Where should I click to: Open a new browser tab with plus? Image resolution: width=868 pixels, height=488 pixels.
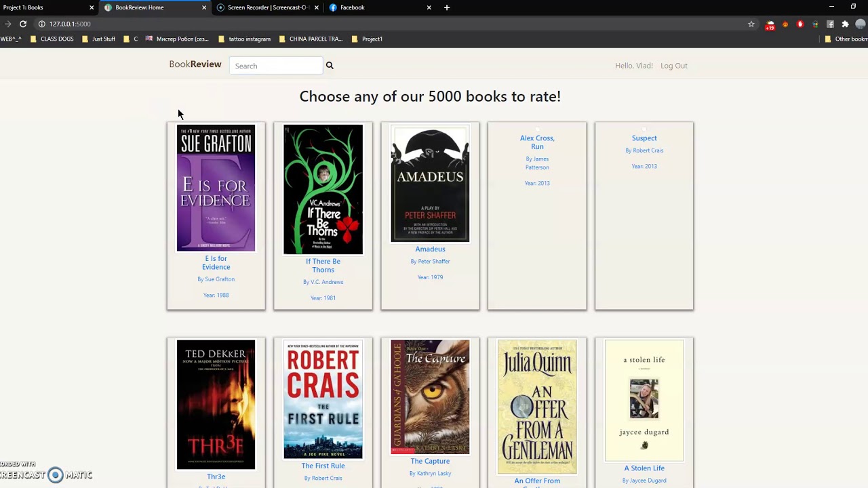446,7
